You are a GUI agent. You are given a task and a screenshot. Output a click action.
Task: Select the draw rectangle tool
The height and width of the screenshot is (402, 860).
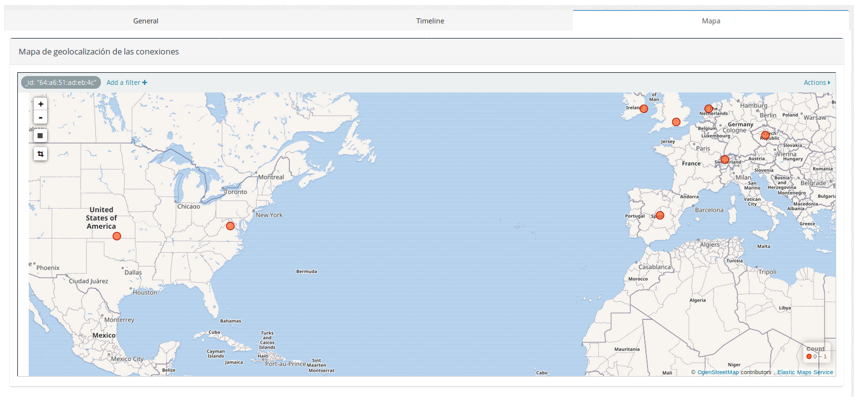[x=41, y=136]
